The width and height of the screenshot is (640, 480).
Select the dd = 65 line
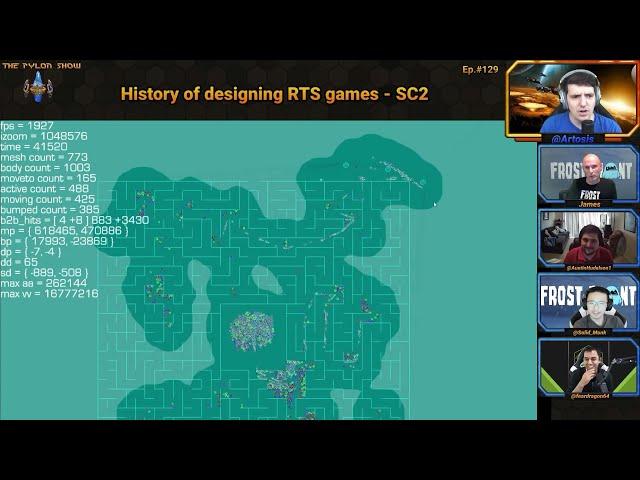tap(19, 262)
